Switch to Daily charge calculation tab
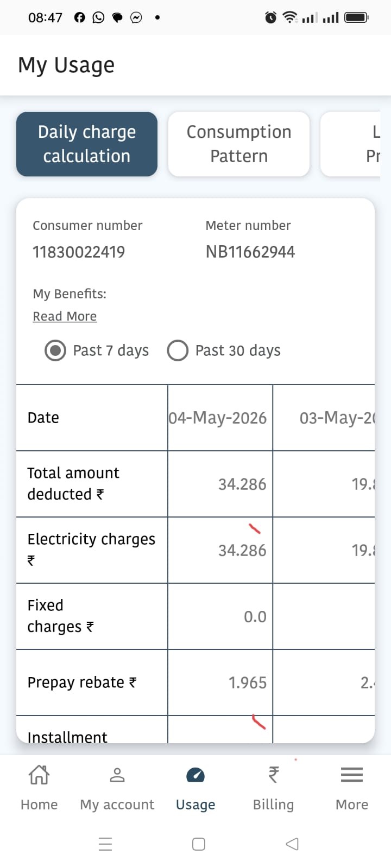 click(87, 144)
